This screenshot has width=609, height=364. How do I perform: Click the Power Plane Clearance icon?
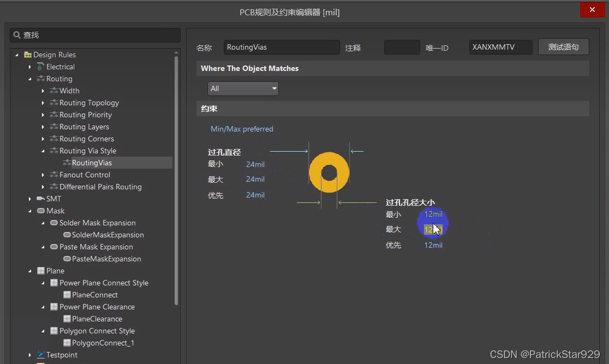coord(53,307)
